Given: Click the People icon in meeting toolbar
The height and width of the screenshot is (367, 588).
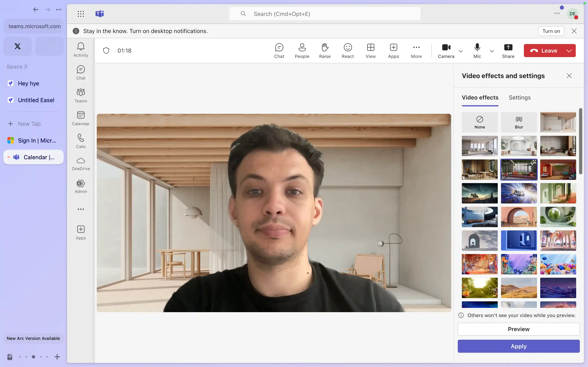Looking at the screenshot, I should click(x=302, y=50).
